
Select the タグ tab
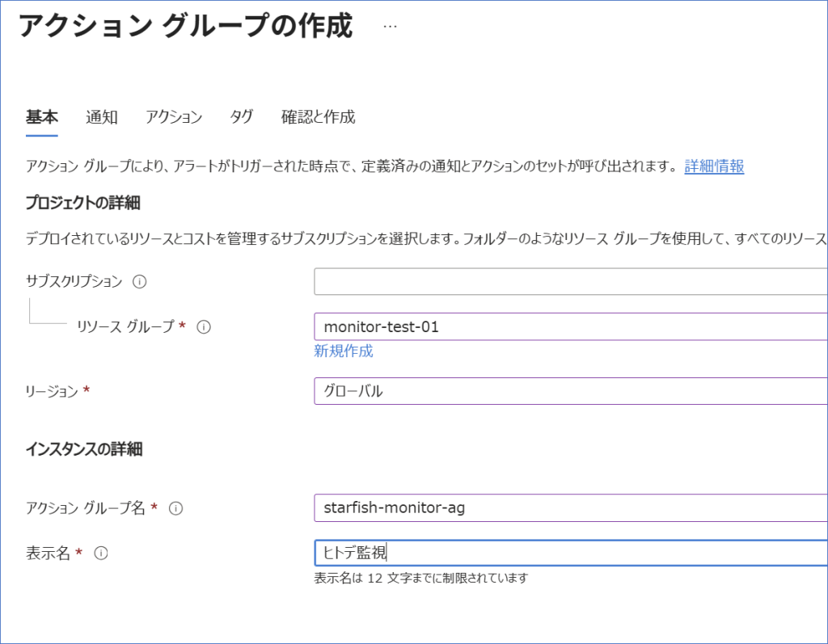(x=241, y=117)
